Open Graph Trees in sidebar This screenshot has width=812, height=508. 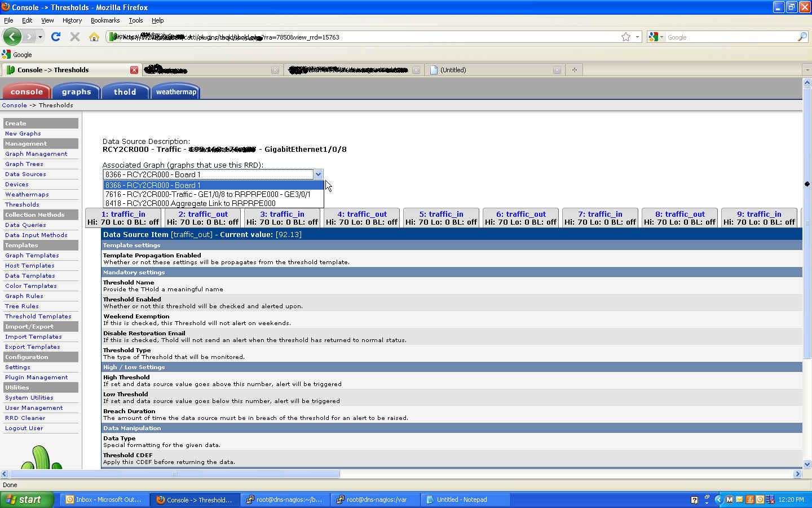point(24,164)
